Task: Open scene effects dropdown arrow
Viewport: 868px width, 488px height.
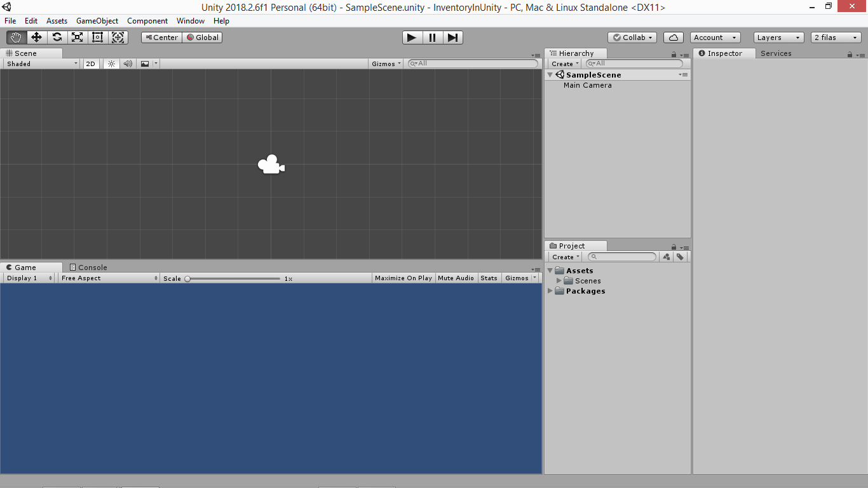Action: click(156, 64)
